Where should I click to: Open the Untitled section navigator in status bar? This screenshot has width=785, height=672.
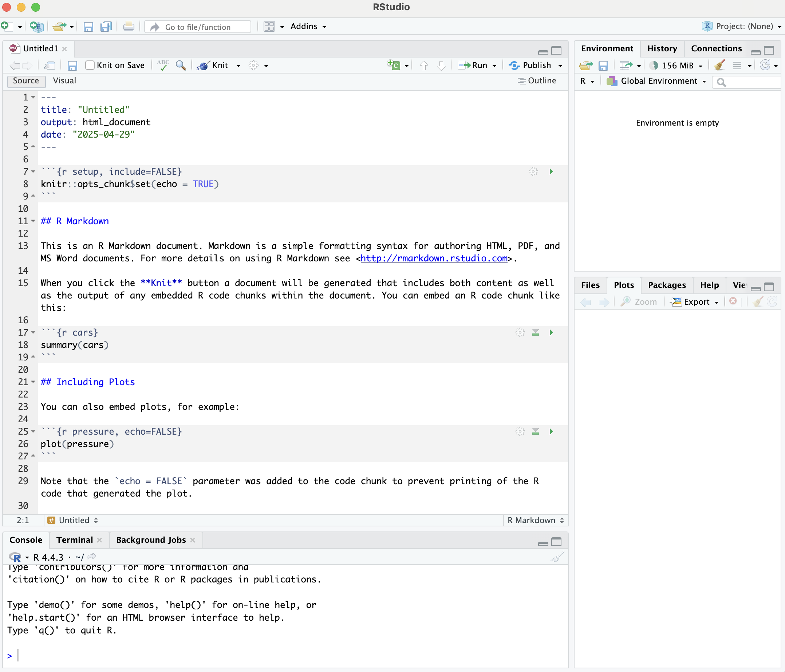73,520
